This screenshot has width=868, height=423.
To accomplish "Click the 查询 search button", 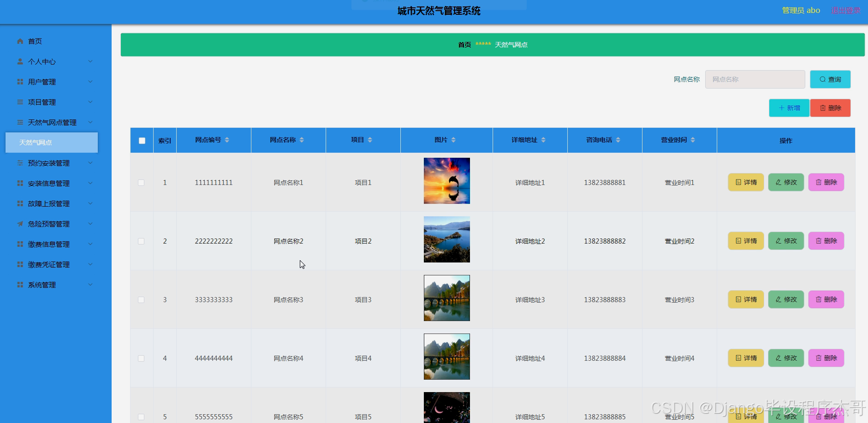I will (830, 79).
